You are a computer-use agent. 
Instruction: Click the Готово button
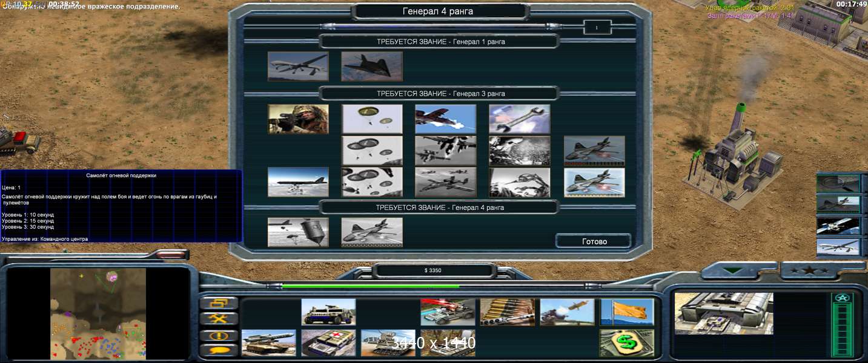594,241
